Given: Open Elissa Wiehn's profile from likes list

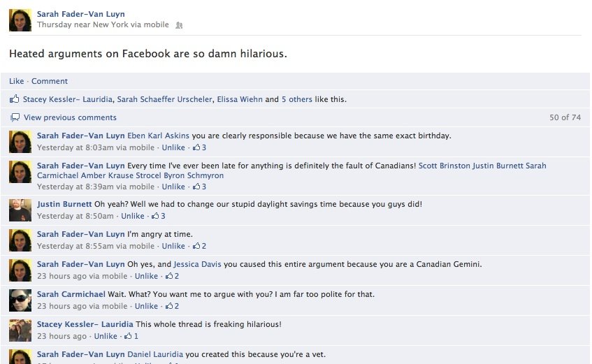Looking at the screenshot, I should tap(240, 99).
